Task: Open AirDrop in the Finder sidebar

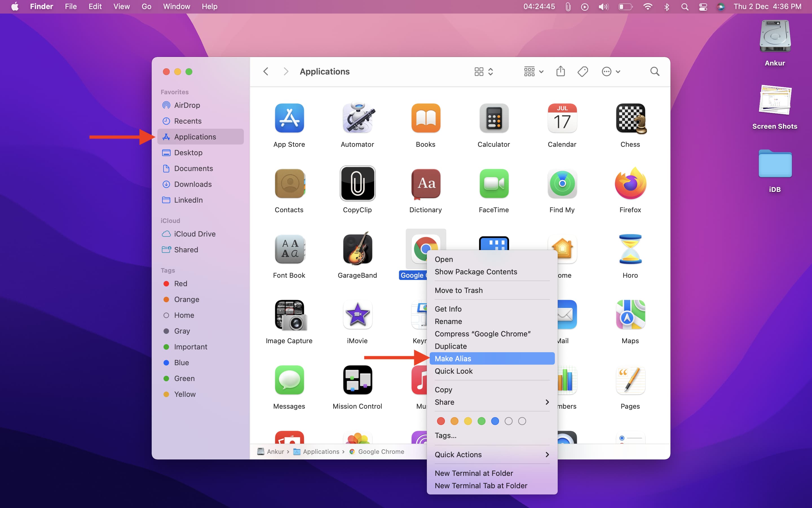Action: (201, 105)
